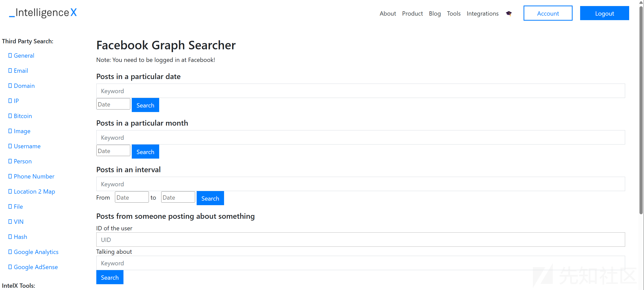Click the graduation cap icon in navbar
644x290 pixels.
509,13
